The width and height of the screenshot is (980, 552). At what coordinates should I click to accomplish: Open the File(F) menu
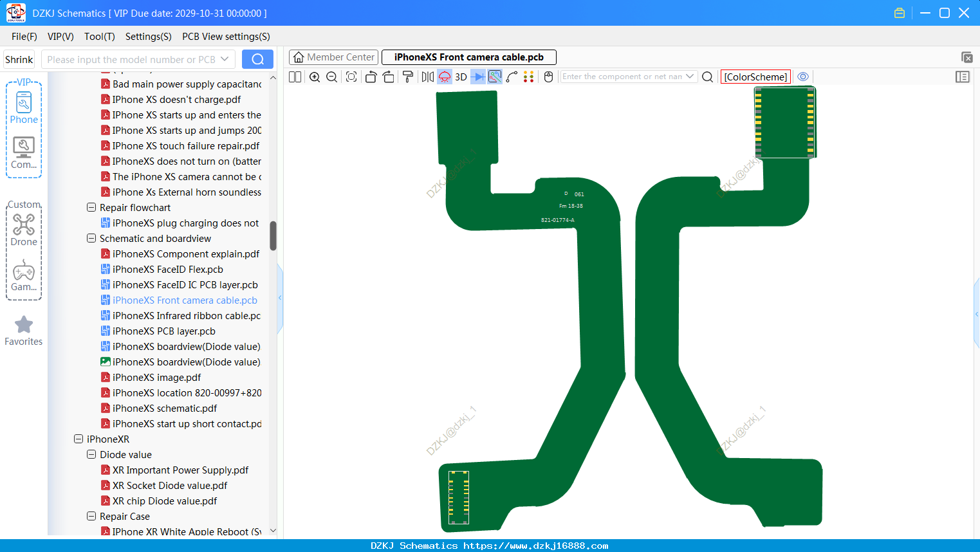click(24, 37)
